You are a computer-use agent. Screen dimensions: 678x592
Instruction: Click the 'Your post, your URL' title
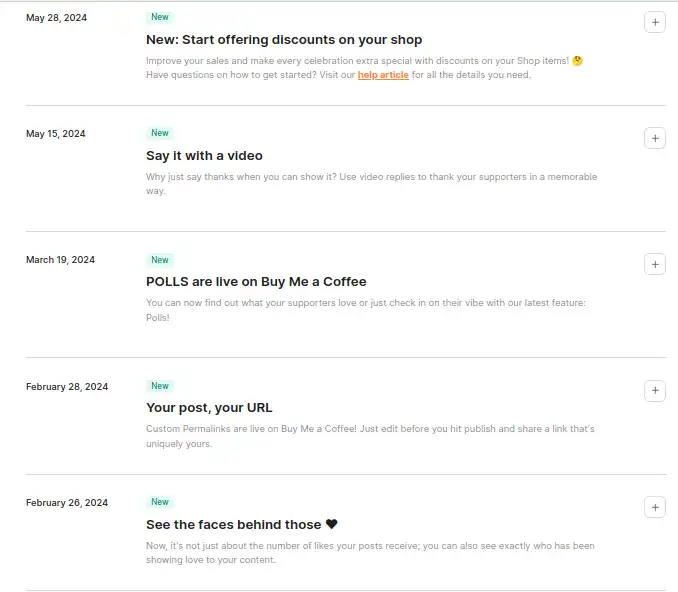(209, 408)
